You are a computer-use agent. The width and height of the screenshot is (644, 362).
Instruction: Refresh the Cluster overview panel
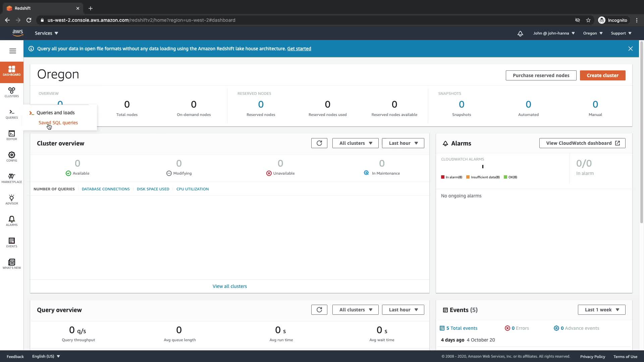point(319,143)
